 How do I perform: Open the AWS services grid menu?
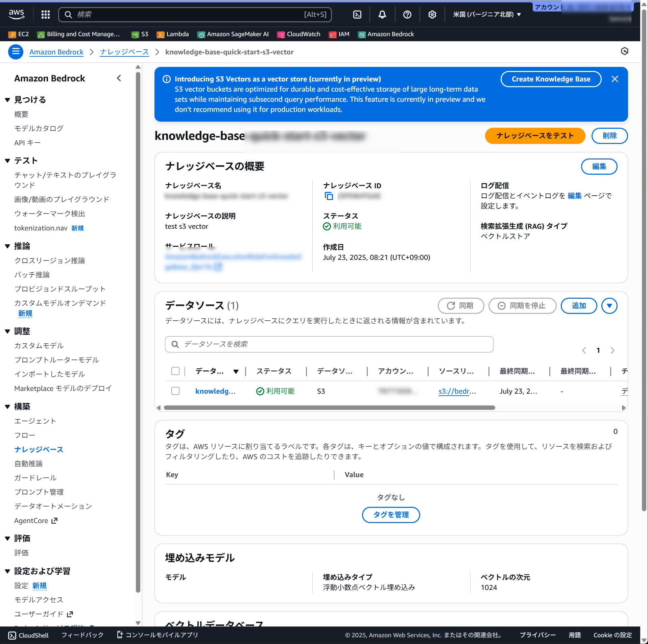click(45, 14)
